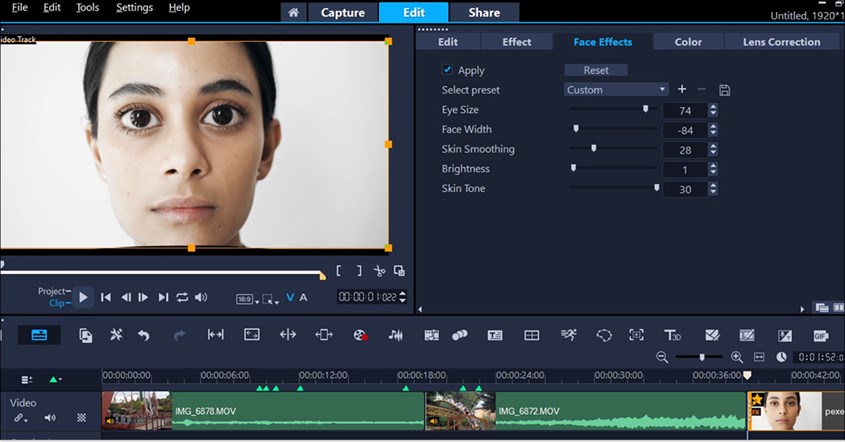The image size is (845, 442).
Task: Toggle repeat playback loop
Action: [182, 297]
